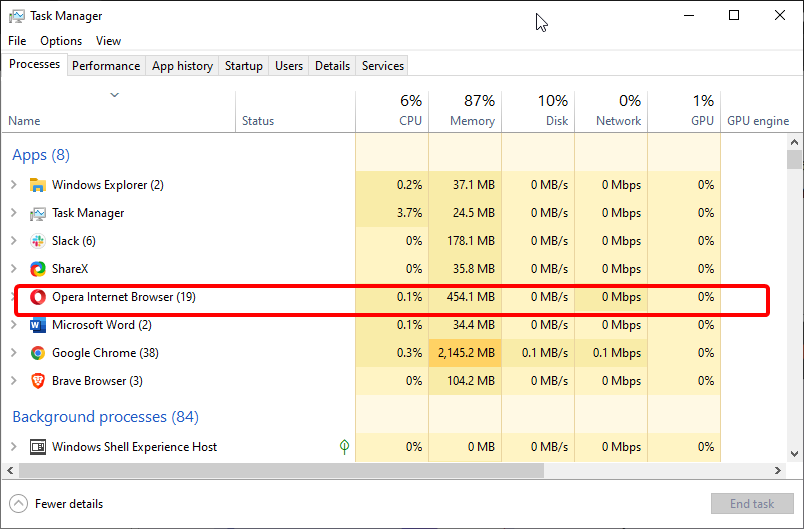This screenshot has height=529, width=804.
Task: Click the Windows Explorer folder icon
Action: click(37, 185)
